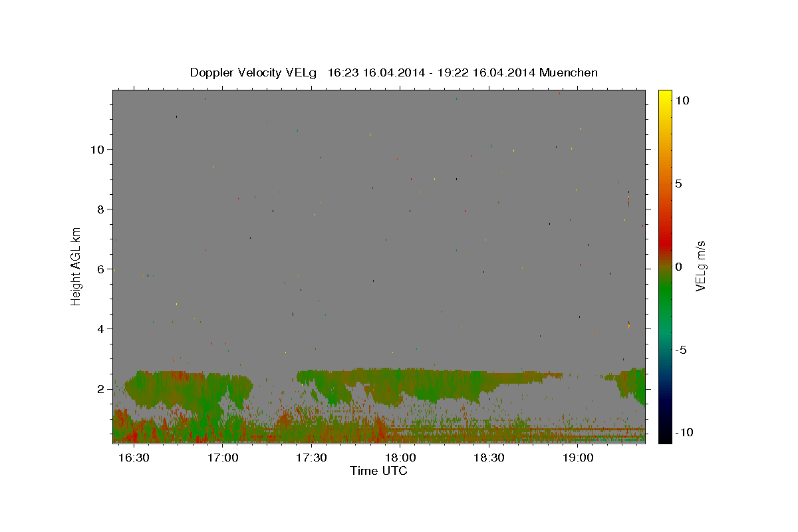Click the 19:00 time tick label
Image resolution: width=798 pixels, height=532 pixels.
(578, 458)
